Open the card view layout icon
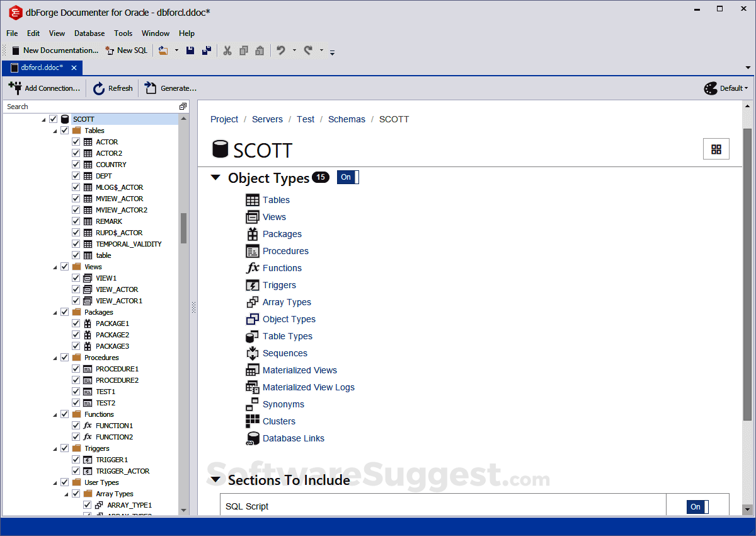 (716, 149)
